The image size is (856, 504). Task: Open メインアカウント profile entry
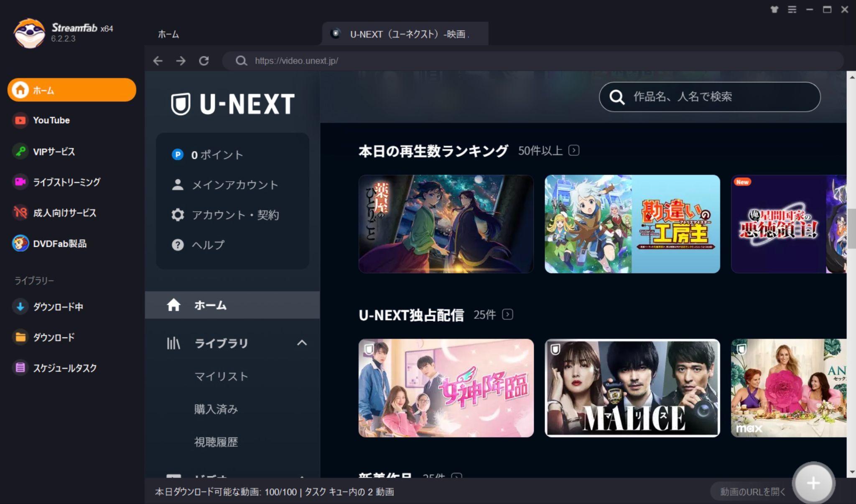(x=225, y=185)
